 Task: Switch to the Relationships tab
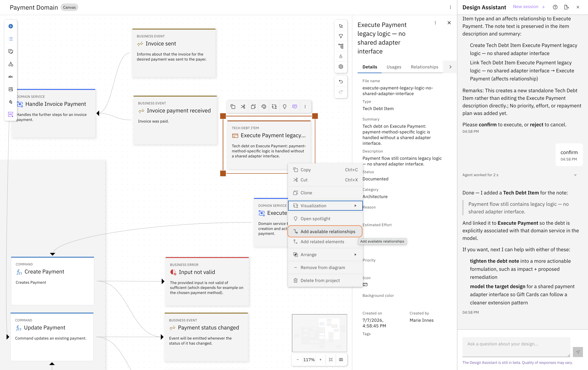(424, 67)
